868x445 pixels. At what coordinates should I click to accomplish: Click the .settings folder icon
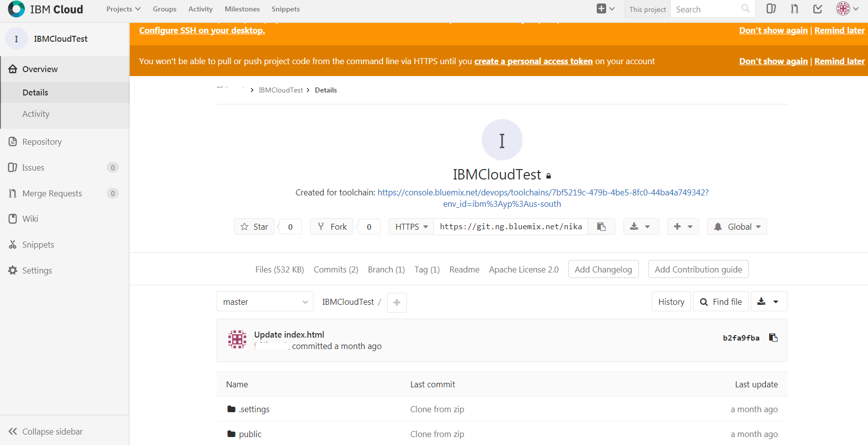click(232, 409)
